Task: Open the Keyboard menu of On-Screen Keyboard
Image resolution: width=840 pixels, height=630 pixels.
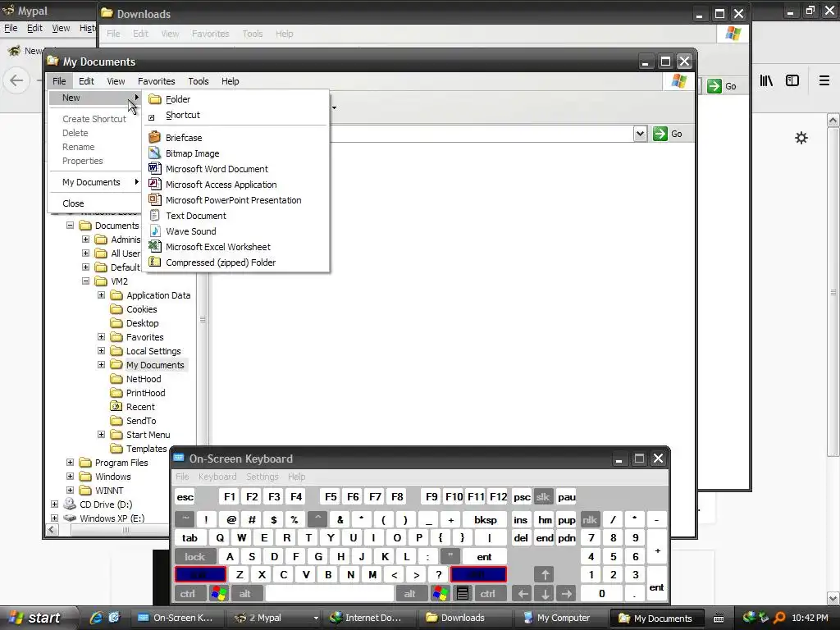Action: pos(217,477)
